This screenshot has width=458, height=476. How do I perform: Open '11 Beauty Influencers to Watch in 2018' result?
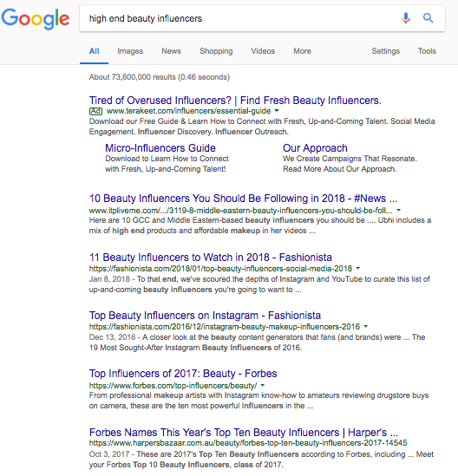[x=211, y=258]
